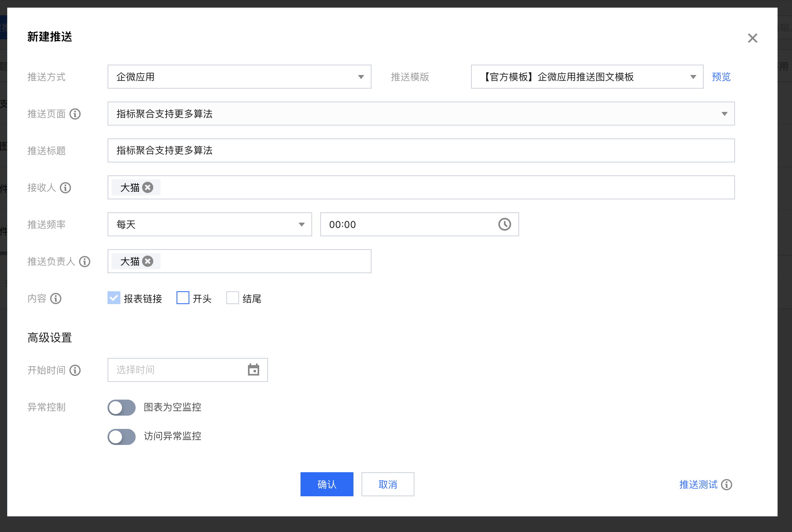Open 推送方式 dropdown showing 企微应用
The width and height of the screenshot is (792, 532).
click(239, 77)
